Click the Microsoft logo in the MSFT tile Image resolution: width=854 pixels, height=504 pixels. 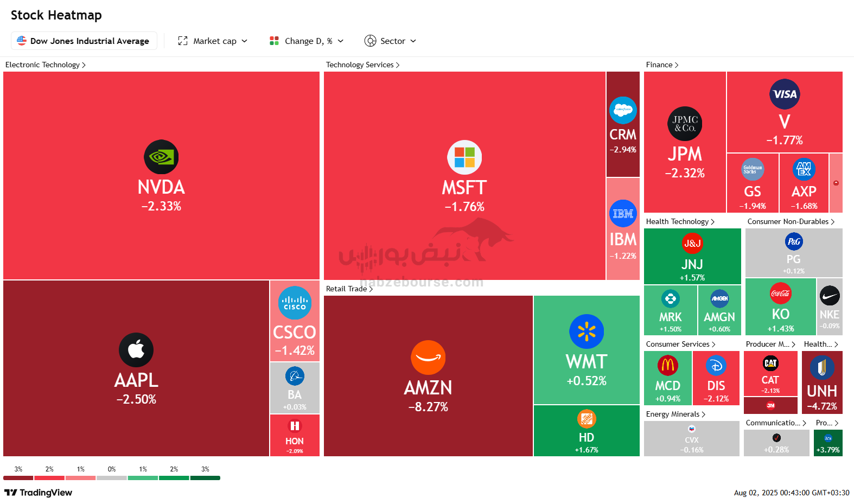click(x=464, y=157)
